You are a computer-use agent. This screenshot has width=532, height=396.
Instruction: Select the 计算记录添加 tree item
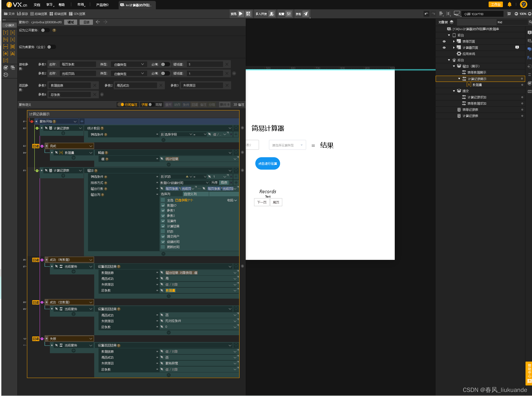(x=477, y=97)
